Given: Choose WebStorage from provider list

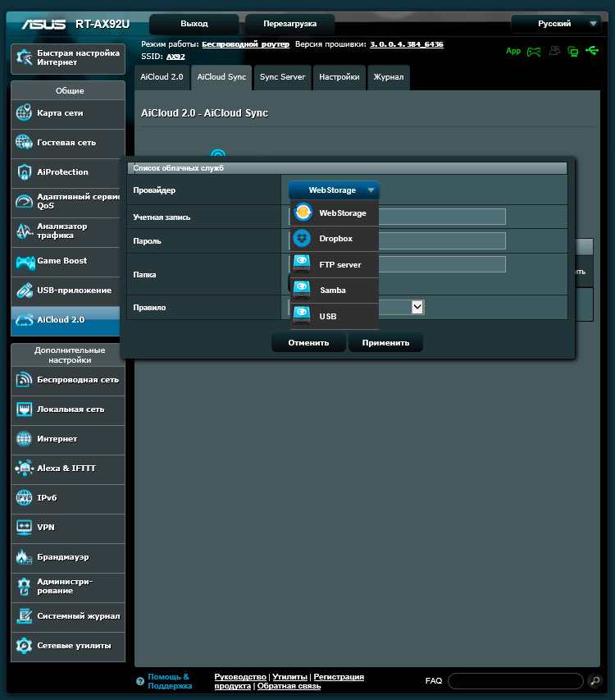Looking at the screenshot, I should [335, 213].
